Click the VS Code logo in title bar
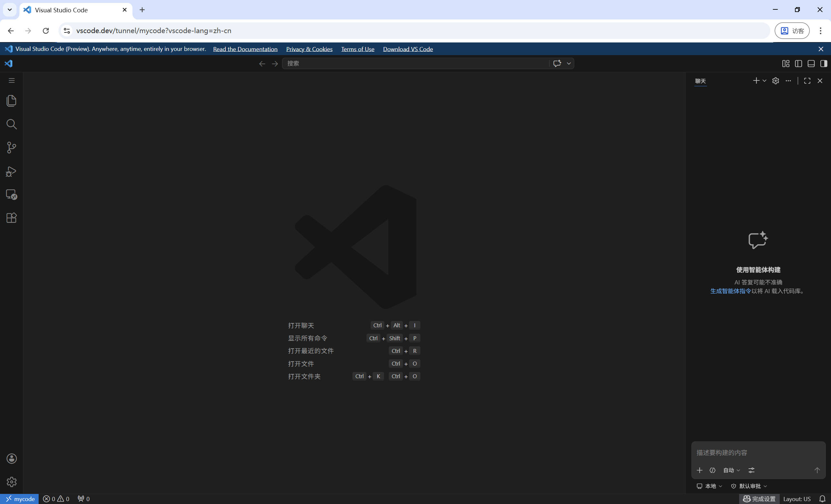 [9, 64]
